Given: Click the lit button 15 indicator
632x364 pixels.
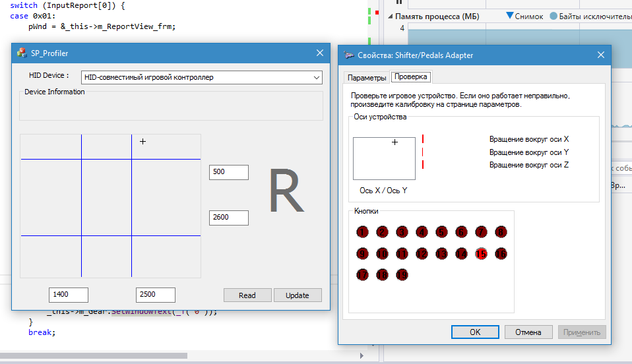Looking at the screenshot, I should (481, 253).
